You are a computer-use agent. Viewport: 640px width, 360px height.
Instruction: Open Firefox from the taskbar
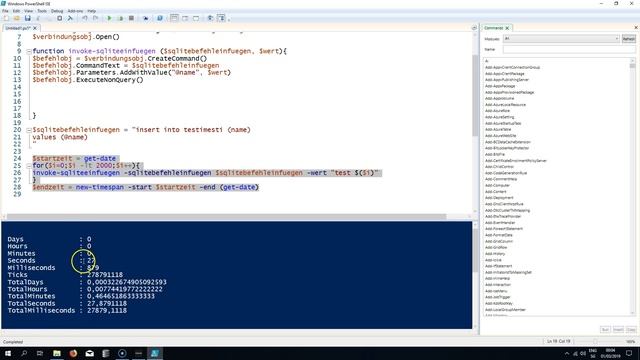click(x=73, y=353)
